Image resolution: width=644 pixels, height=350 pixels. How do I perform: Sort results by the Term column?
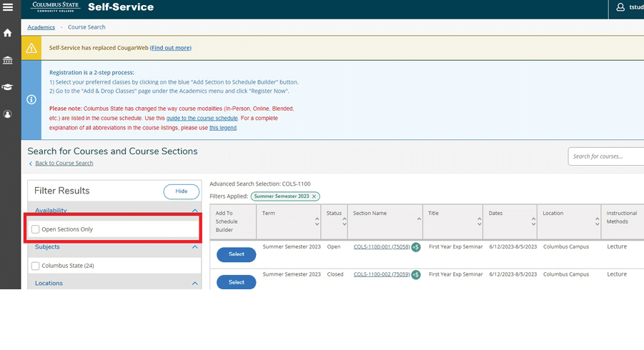click(x=317, y=221)
